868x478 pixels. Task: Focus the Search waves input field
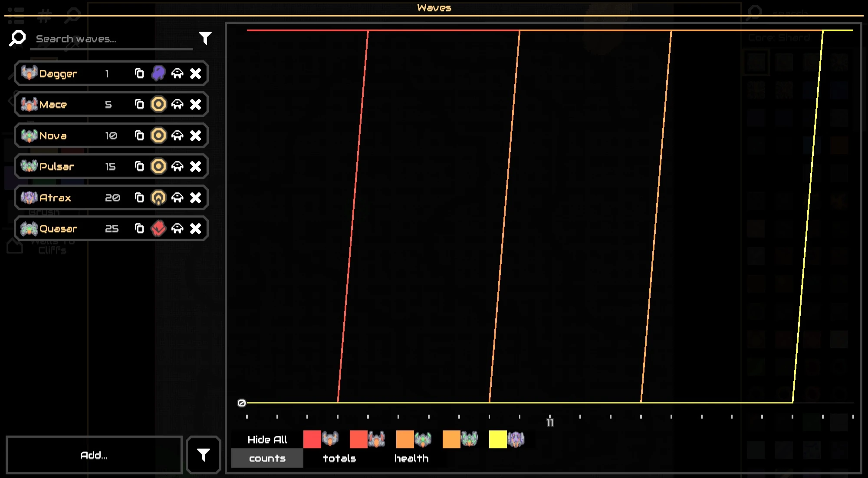[111, 39]
